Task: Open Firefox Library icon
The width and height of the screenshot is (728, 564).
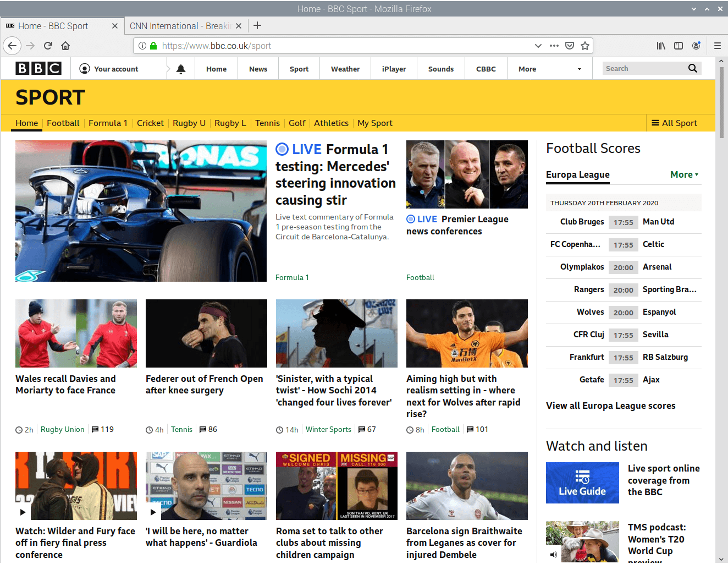Action: pos(661,46)
